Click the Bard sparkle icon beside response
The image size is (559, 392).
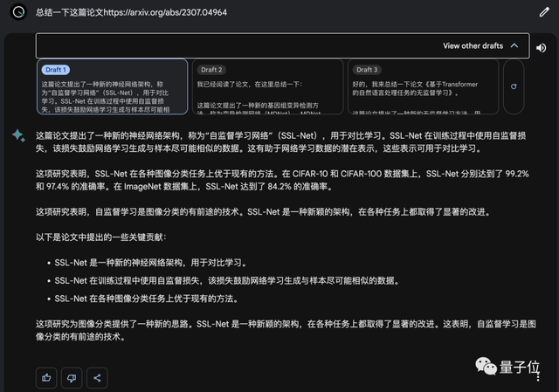tap(17, 135)
